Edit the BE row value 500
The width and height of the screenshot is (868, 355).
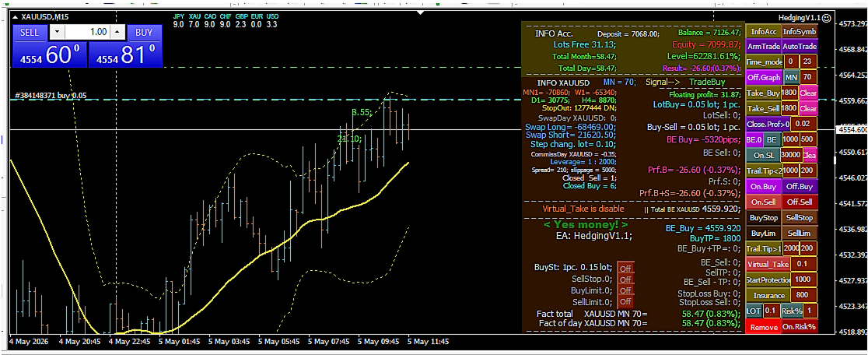808,139
